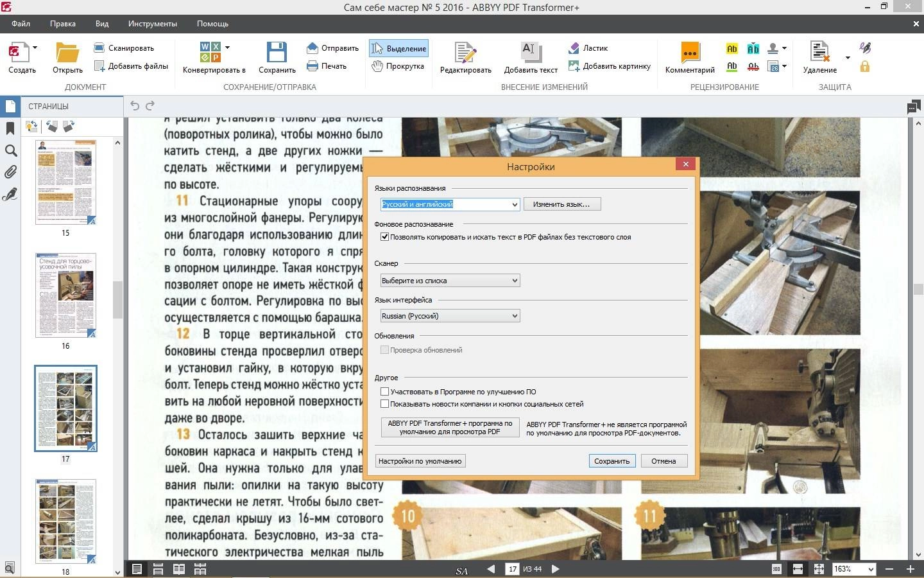Uncheck the background recognition checkbox
This screenshot has height=578, width=924.
[x=385, y=237]
